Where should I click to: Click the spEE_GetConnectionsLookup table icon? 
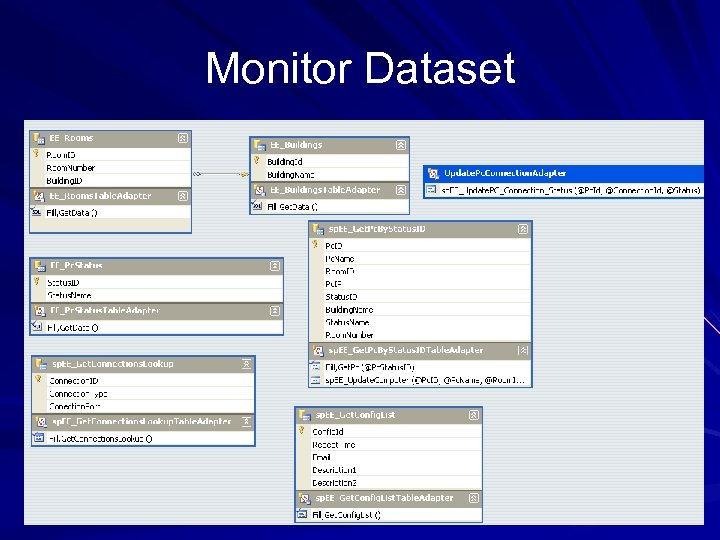[x=41, y=364]
